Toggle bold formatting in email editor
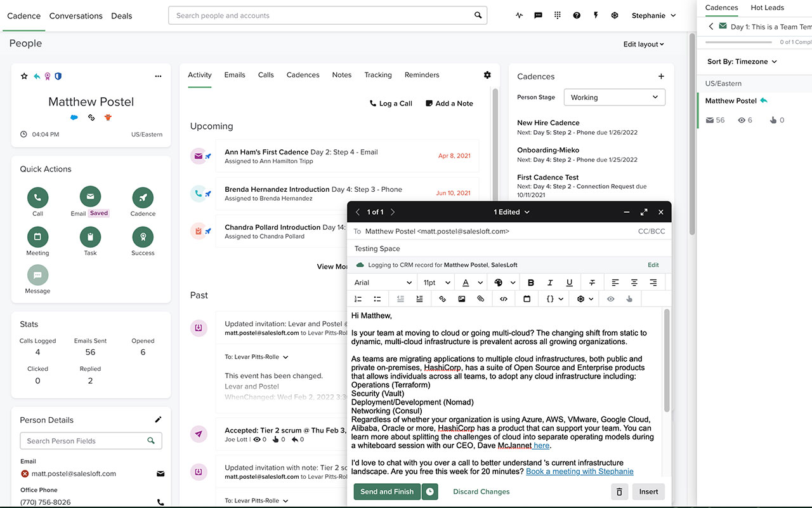 click(x=531, y=283)
